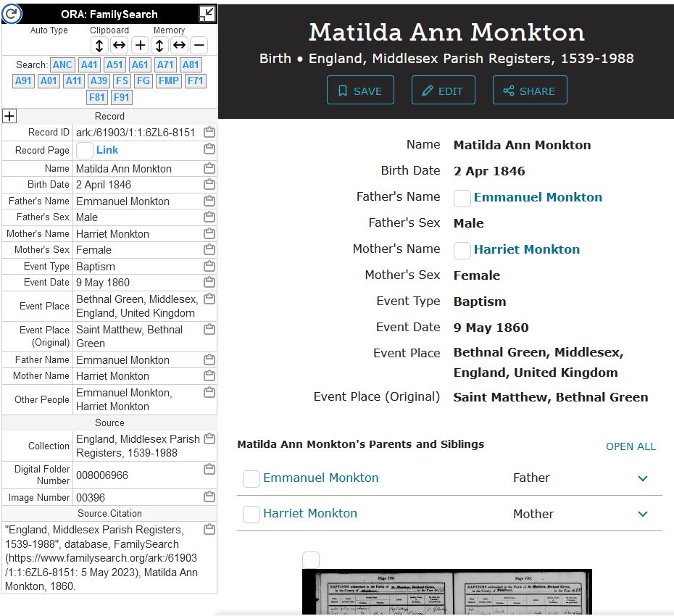Click the Clipboard vertical arrows icon
The height and width of the screenshot is (616, 674).
click(100, 46)
